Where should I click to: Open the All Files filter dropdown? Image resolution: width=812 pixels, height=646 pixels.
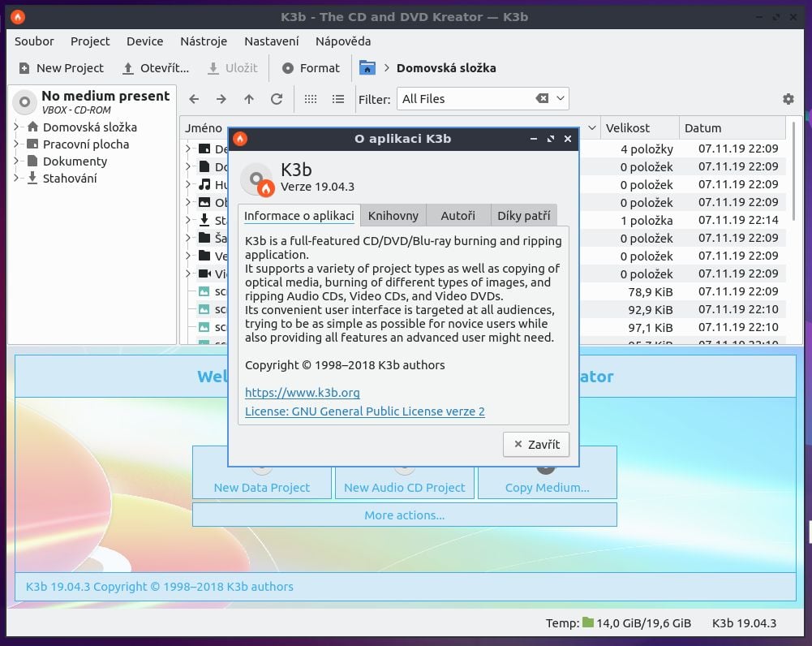pyautogui.click(x=561, y=99)
